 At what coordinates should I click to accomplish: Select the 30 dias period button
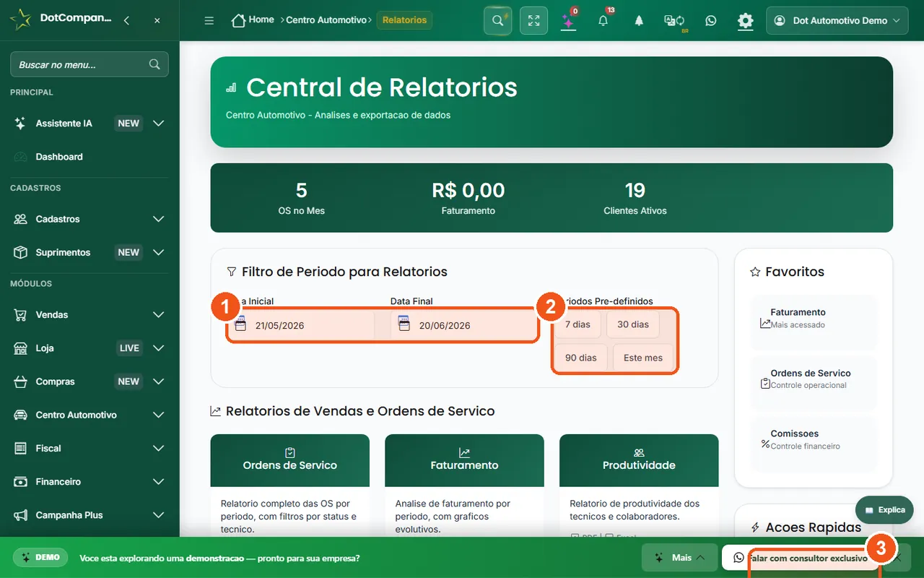tap(633, 324)
